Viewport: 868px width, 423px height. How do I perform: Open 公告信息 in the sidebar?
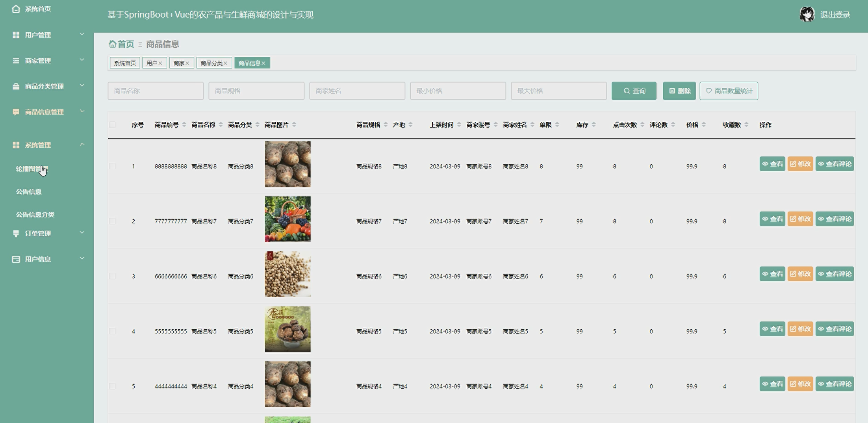coord(29,192)
